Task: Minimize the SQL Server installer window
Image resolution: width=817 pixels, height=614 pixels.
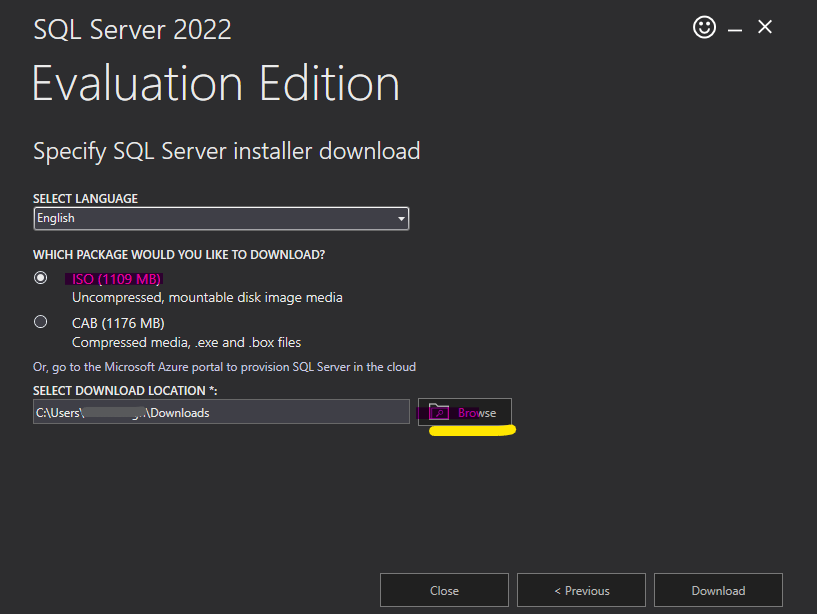Action: pyautogui.click(x=735, y=31)
